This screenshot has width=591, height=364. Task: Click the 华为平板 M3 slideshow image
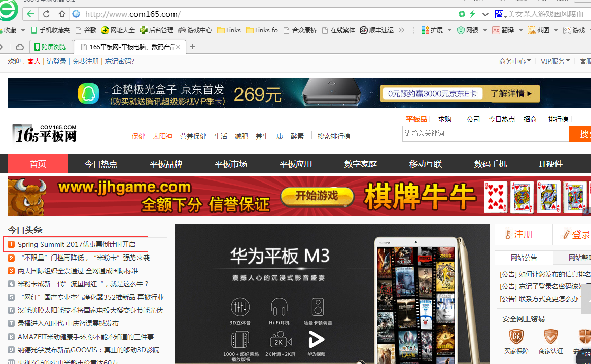332,294
